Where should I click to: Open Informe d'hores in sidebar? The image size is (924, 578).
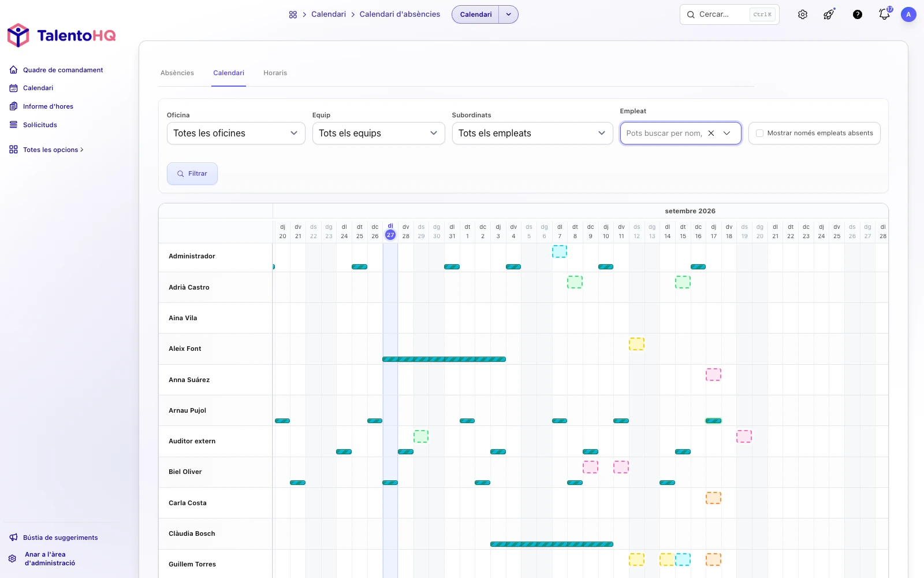[48, 106]
